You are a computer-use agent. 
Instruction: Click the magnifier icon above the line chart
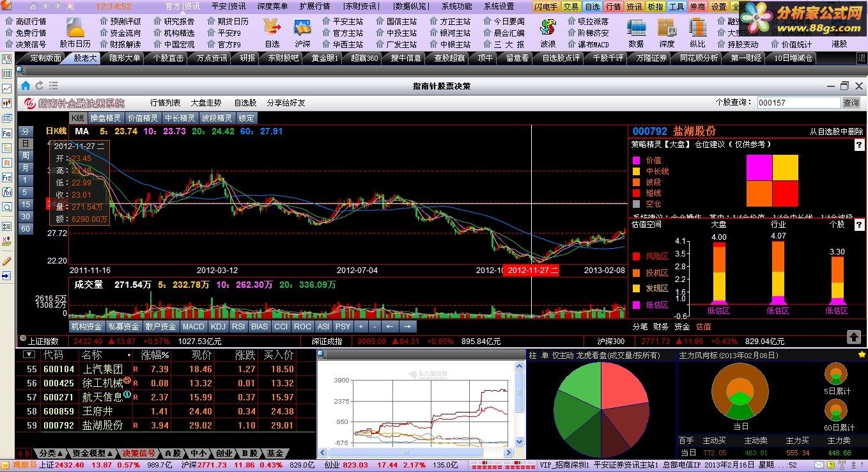click(322, 356)
